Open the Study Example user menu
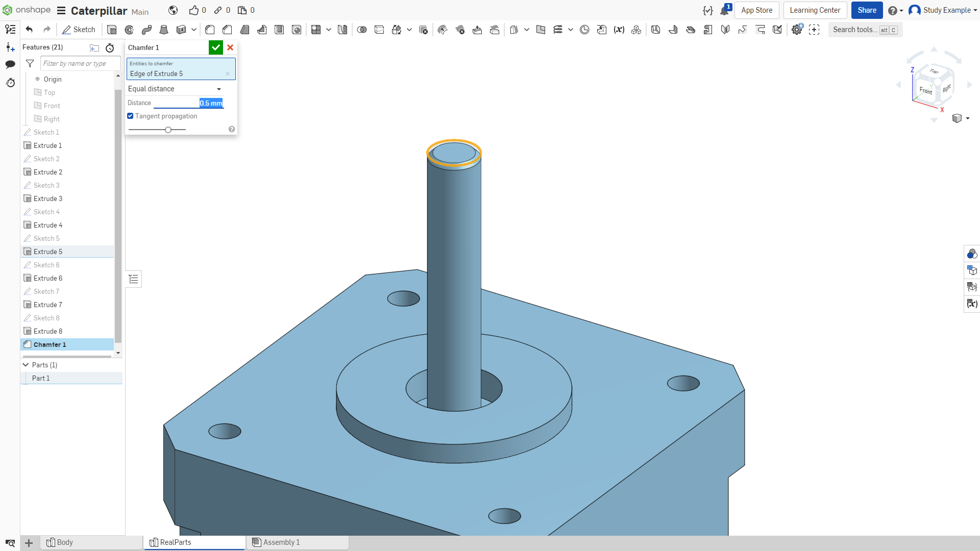 pyautogui.click(x=943, y=10)
